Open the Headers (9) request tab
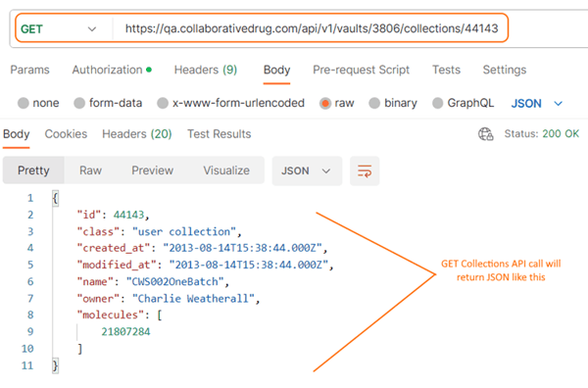588x388 pixels. coord(206,70)
